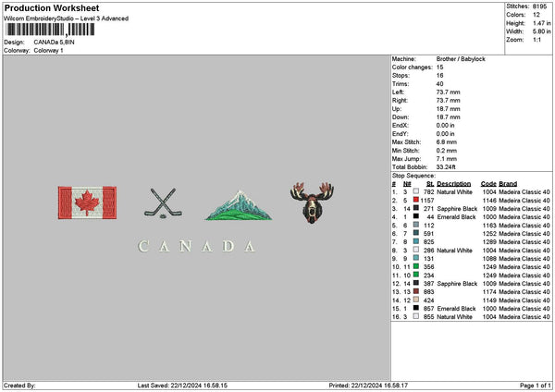
Task: Click the Sapphire Black swatch in stop 3
Action: (x=416, y=208)
